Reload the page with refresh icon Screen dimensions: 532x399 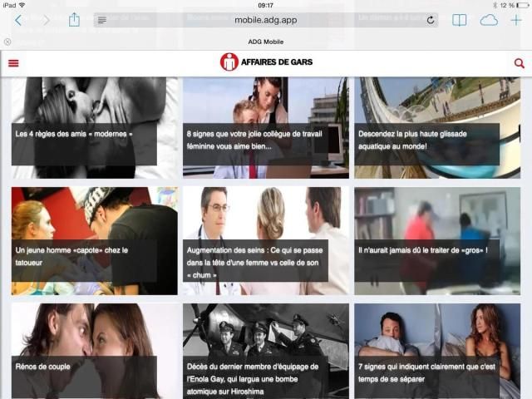[431, 20]
